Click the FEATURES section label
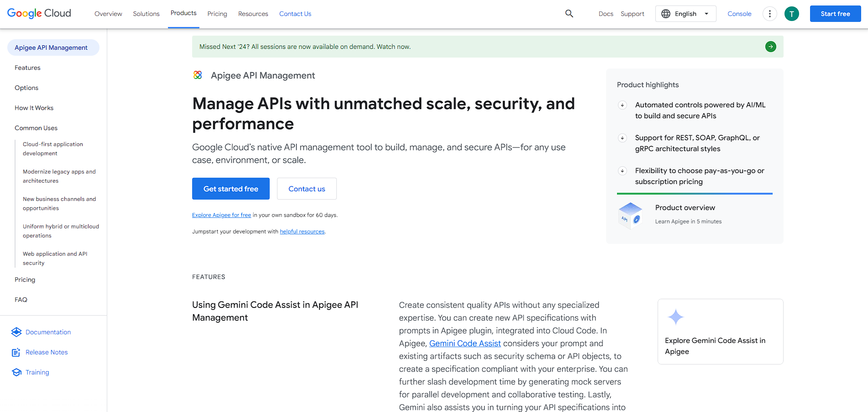 [x=209, y=277]
